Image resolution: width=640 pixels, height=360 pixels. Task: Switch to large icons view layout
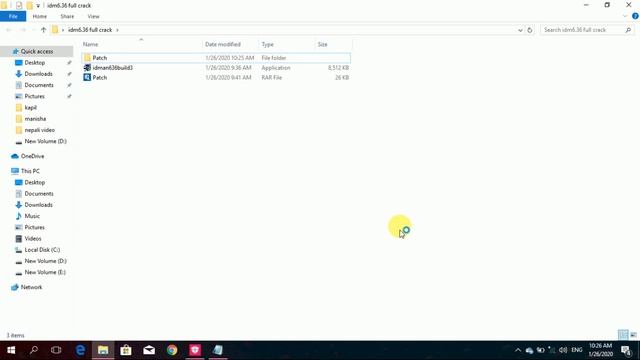pos(633,335)
